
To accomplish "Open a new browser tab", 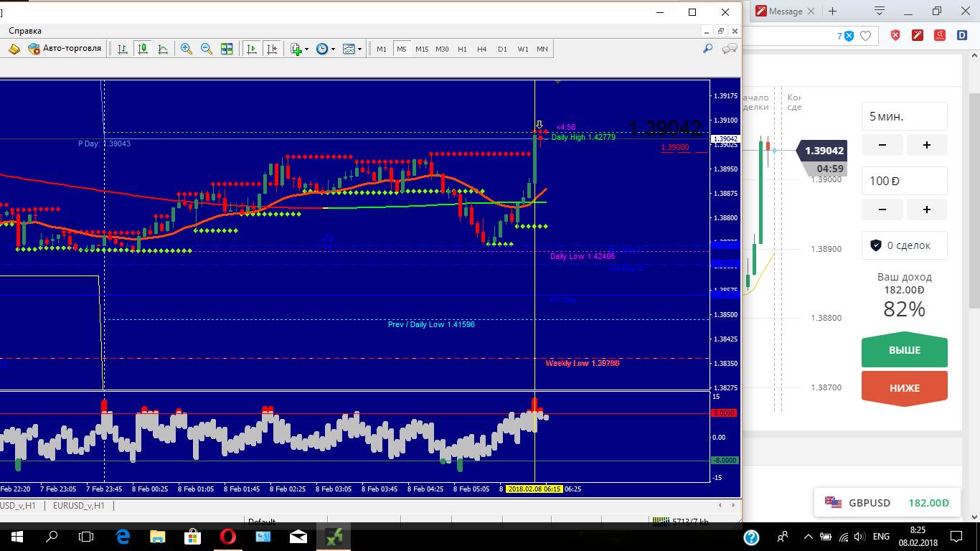I will click(x=832, y=11).
